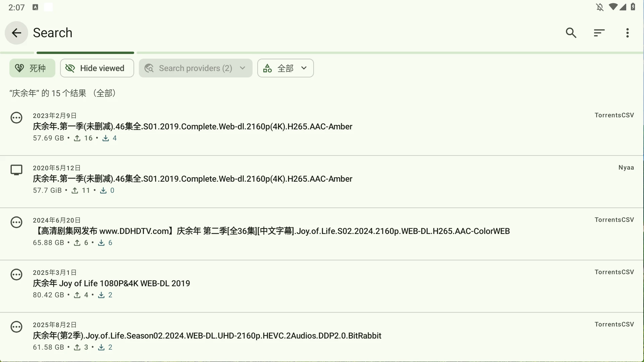Open 57.69 GB 庆余年 第一季 Amber result
This screenshot has height=362, width=644.
point(322,129)
